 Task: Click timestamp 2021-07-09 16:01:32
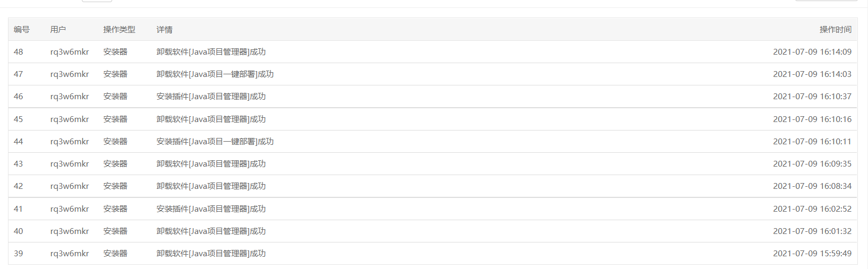point(812,231)
